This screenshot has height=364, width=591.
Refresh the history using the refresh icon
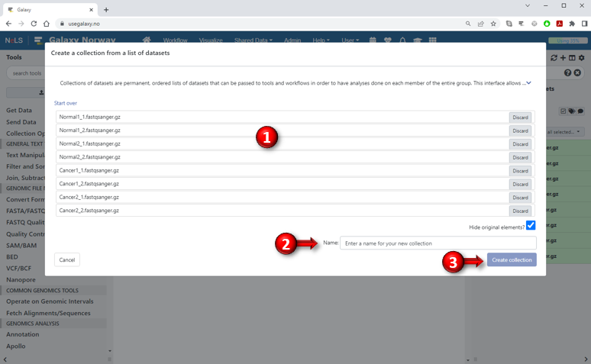tap(554, 57)
